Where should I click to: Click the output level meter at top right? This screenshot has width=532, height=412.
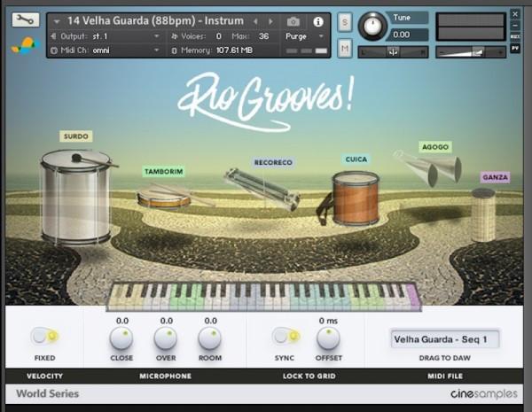(471, 27)
